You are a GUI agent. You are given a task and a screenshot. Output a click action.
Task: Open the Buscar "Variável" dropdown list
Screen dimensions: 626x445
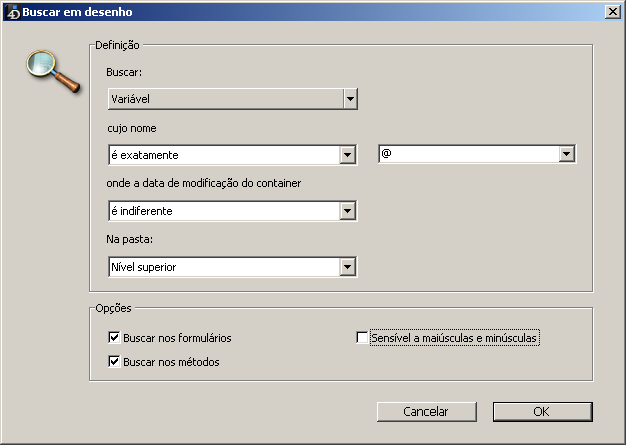(224, 99)
